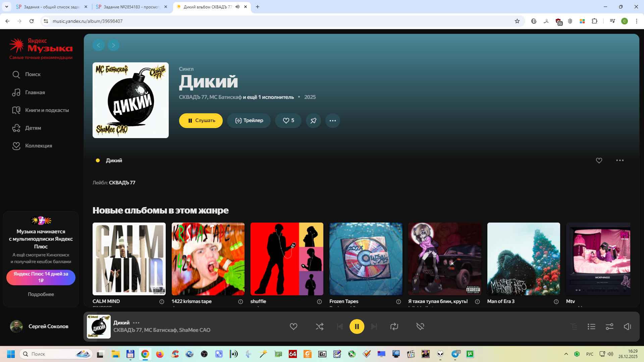Pause playback with the yellow player button

click(357, 326)
